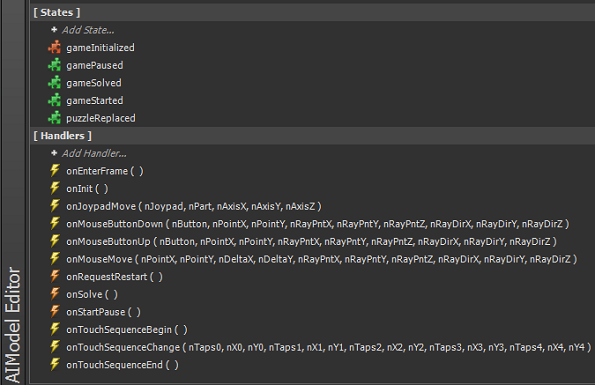Select the gameStarted state
595x385 pixels.
[x=94, y=101]
